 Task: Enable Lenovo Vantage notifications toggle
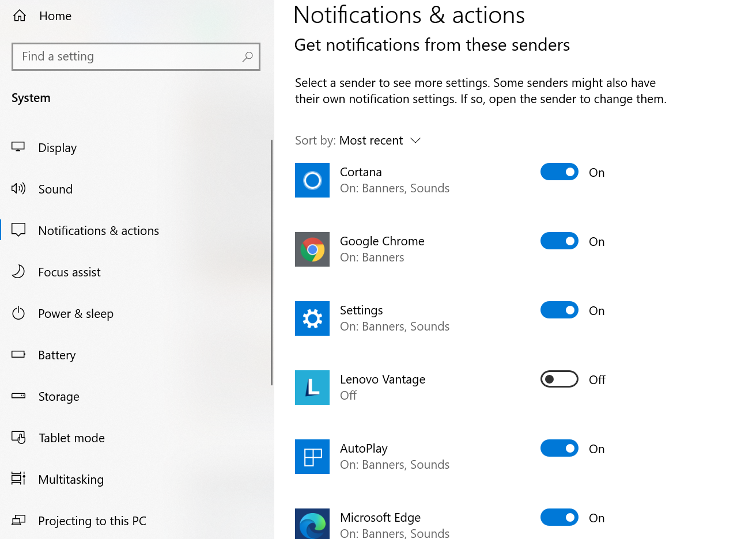559,379
